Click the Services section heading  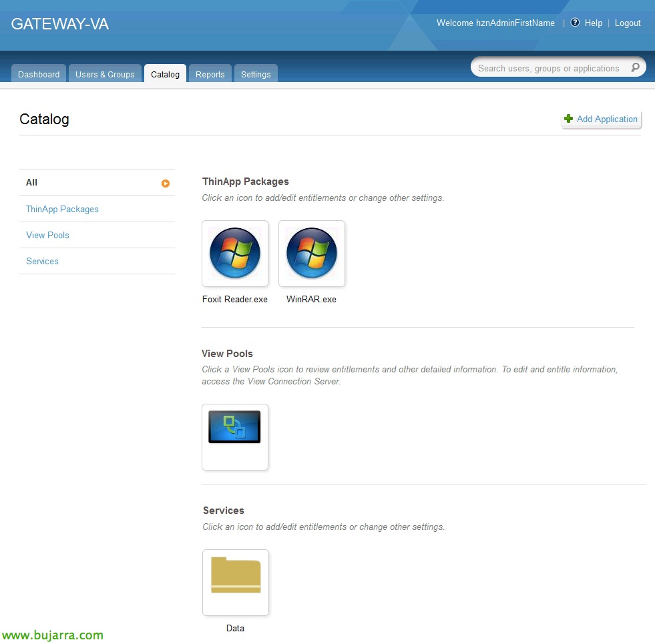(224, 511)
